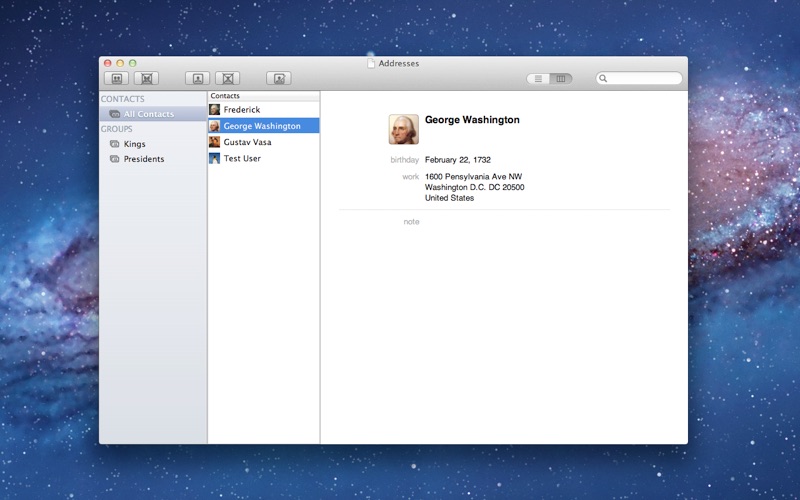This screenshot has width=800, height=500.
Task: Click George Washington's list thumbnail
Action: (214, 126)
